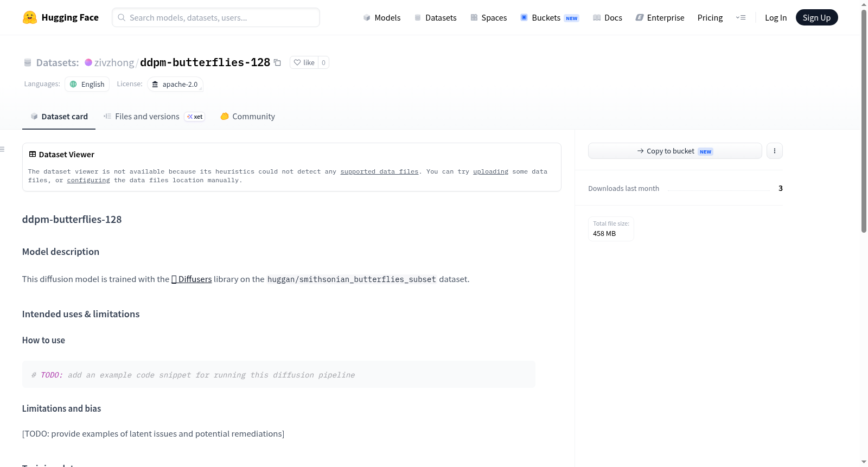
Task: Switch to the Community tab
Action: [x=248, y=117]
